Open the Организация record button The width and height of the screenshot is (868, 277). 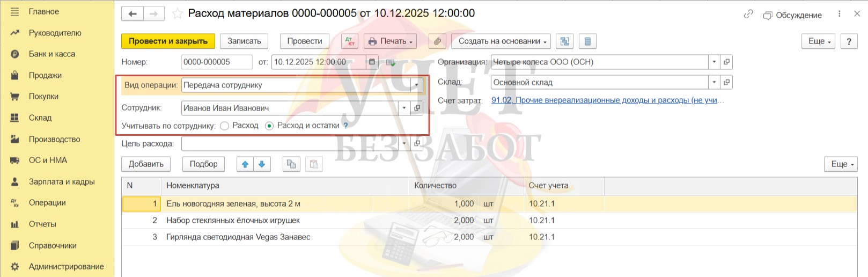726,62
